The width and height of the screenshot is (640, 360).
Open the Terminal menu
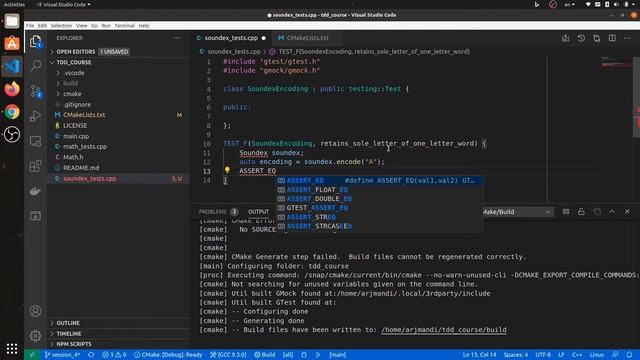124,25
